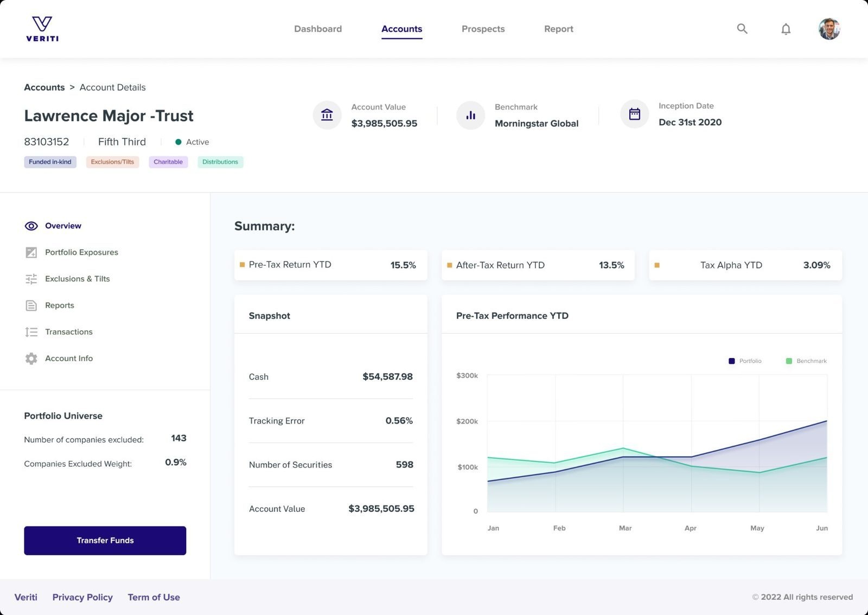Open Transactions in the sidebar

(x=68, y=332)
